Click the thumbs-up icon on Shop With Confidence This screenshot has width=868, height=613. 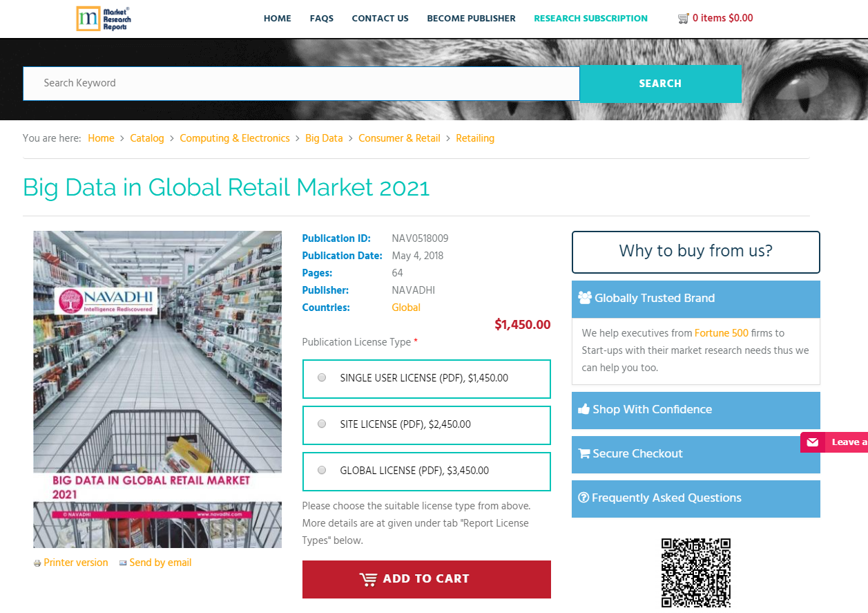click(585, 408)
